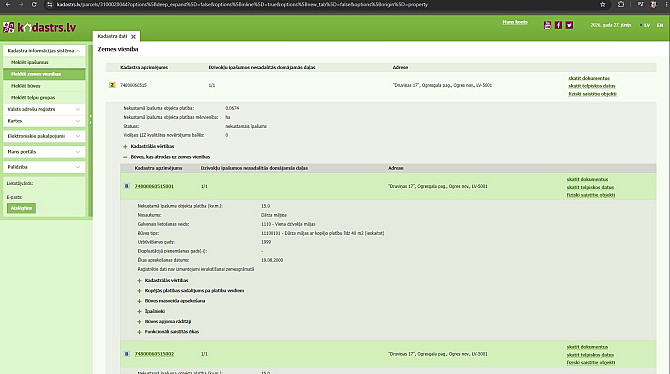
Task: Close the Kadastra dati tab
Action: click(133, 37)
